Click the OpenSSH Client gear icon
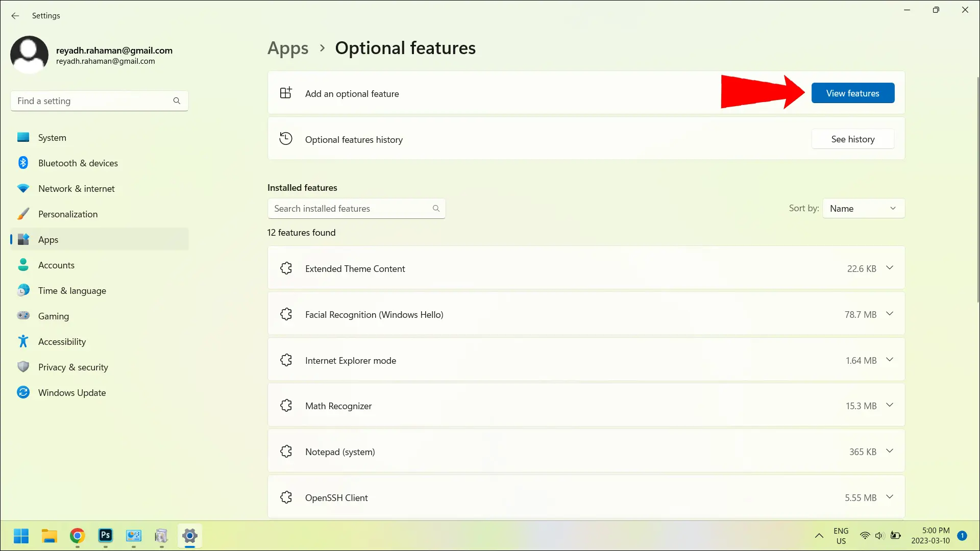Screen dimensions: 980x551 pos(286,497)
